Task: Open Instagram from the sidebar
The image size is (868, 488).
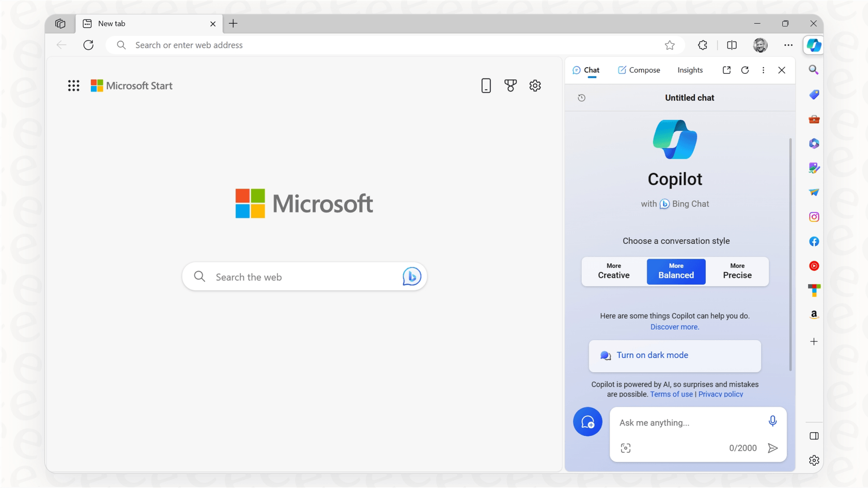Action: click(814, 216)
